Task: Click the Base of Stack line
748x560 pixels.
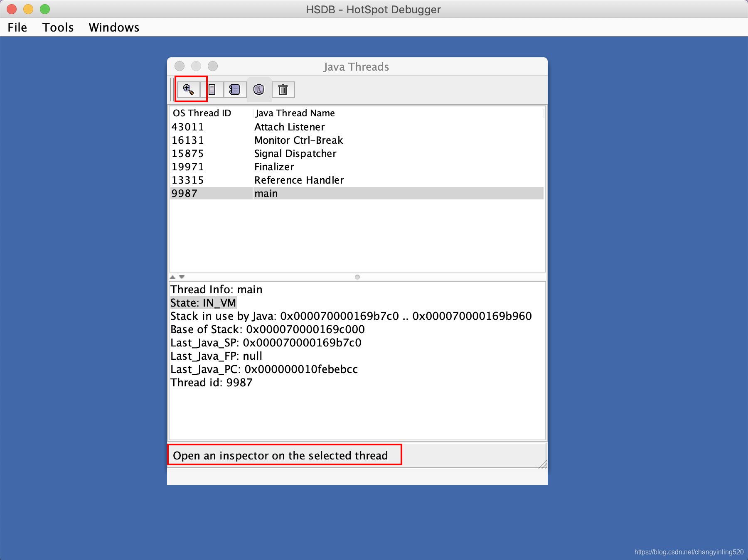Action: 268,329
